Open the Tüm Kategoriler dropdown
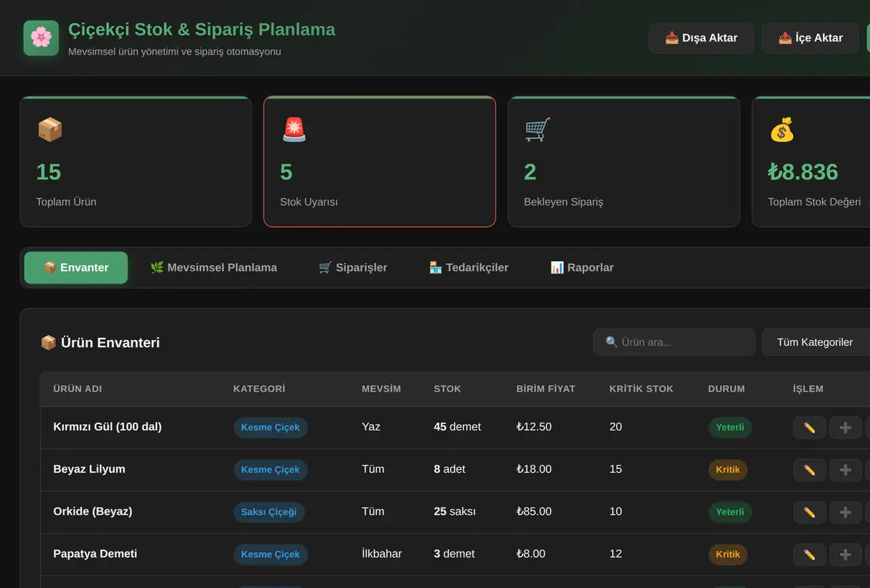 [x=816, y=342]
